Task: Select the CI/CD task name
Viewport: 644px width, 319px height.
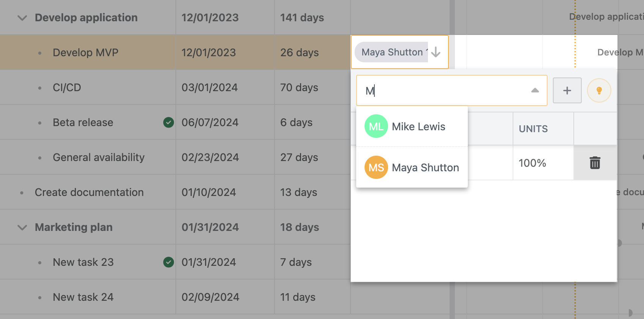Action: (67, 87)
